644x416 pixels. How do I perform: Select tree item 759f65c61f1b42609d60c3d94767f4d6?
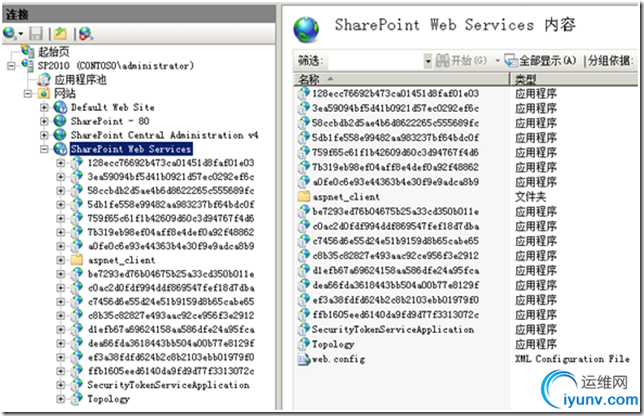[x=171, y=218]
